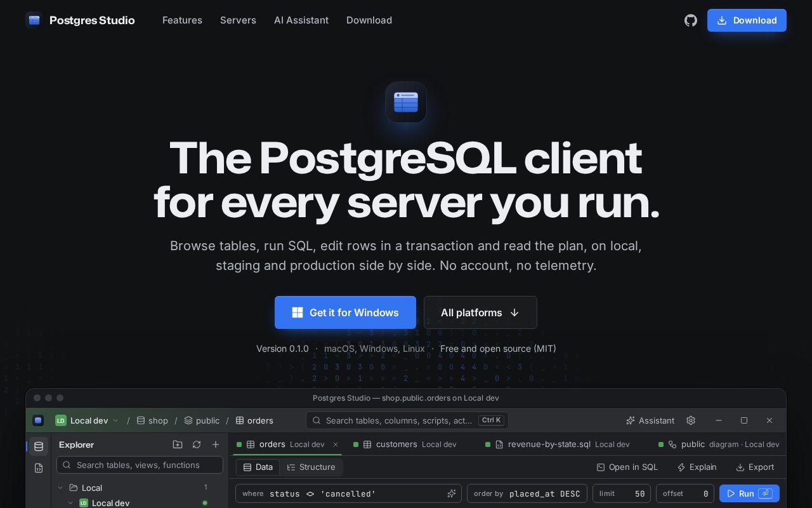Click the limit field showing 50
Viewport: 812px width, 508px height.
click(x=622, y=493)
